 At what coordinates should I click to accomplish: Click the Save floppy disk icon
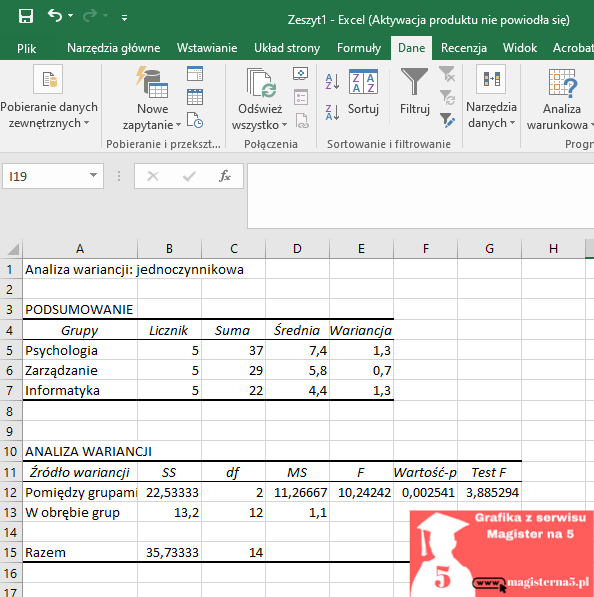(x=26, y=16)
